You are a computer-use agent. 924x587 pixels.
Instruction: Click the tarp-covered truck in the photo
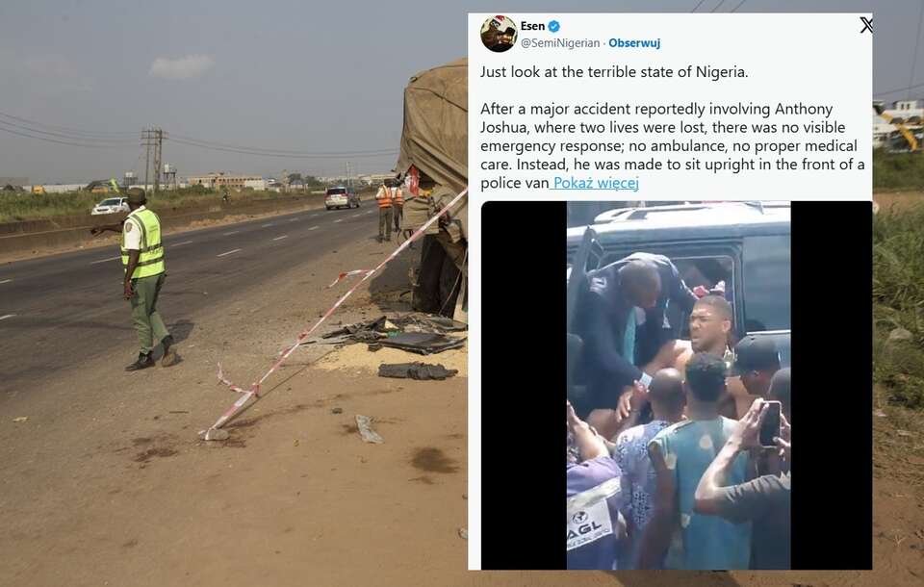(433, 189)
